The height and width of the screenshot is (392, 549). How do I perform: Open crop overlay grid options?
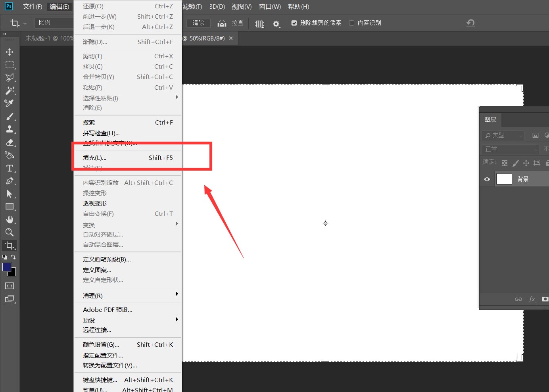point(259,23)
